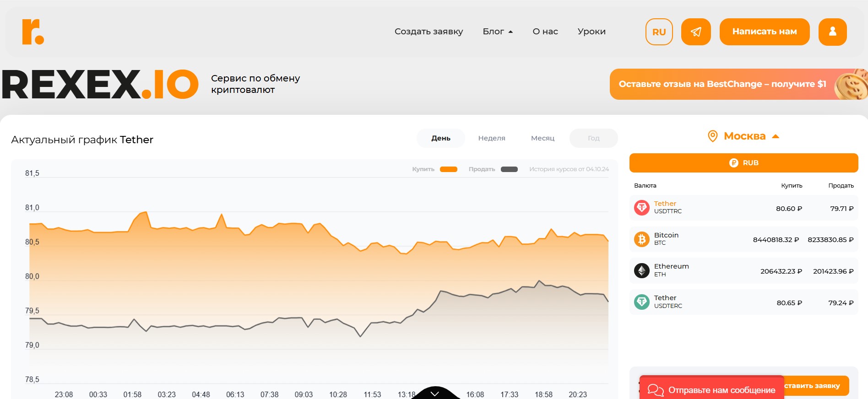
Task: Open the Москва city selector
Action: tap(743, 136)
